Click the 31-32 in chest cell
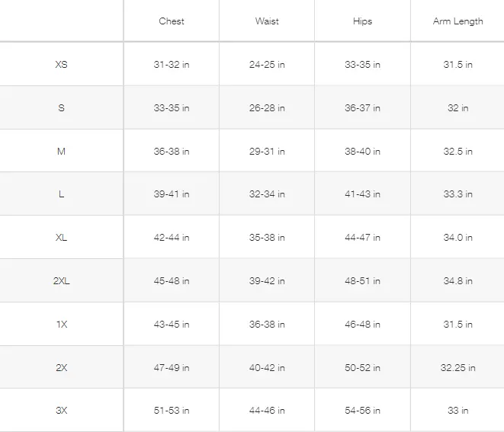Screen dimensions: 504x432 pyautogui.click(x=172, y=65)
